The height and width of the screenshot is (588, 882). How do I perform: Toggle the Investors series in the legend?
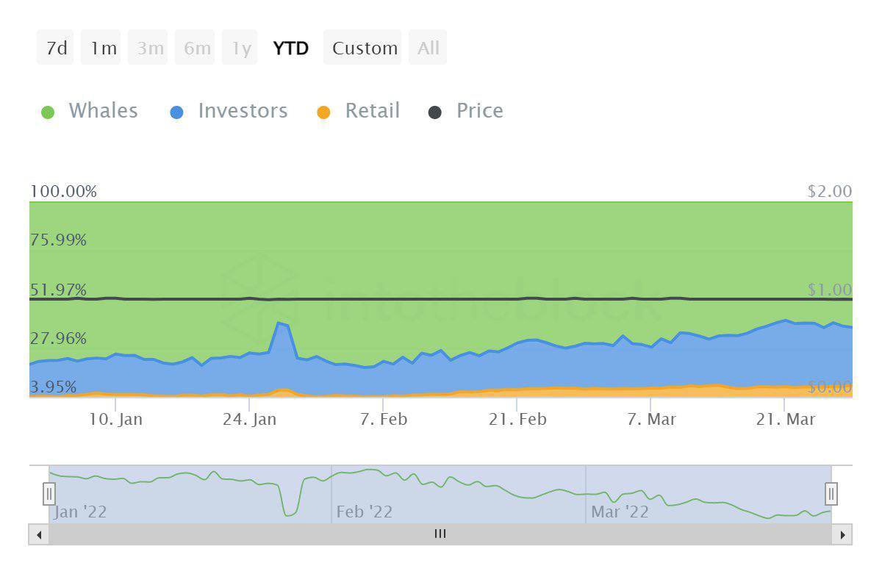click(x=229, y=111)
